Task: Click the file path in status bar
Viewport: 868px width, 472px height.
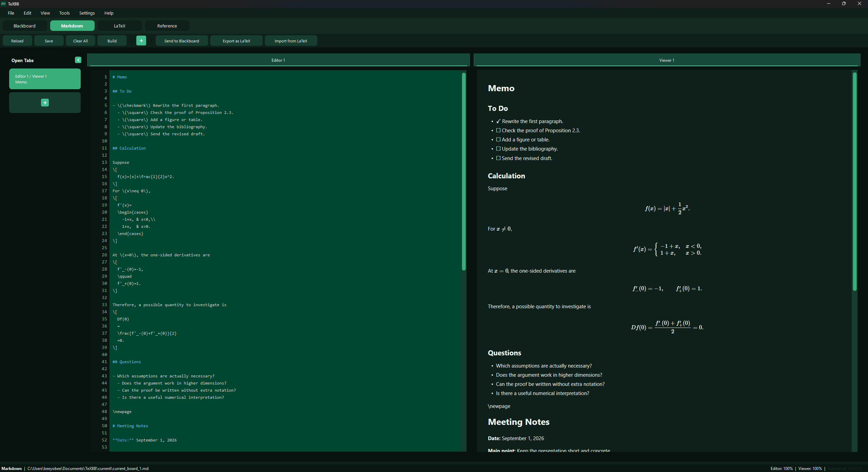Action: tap(88, 468)
